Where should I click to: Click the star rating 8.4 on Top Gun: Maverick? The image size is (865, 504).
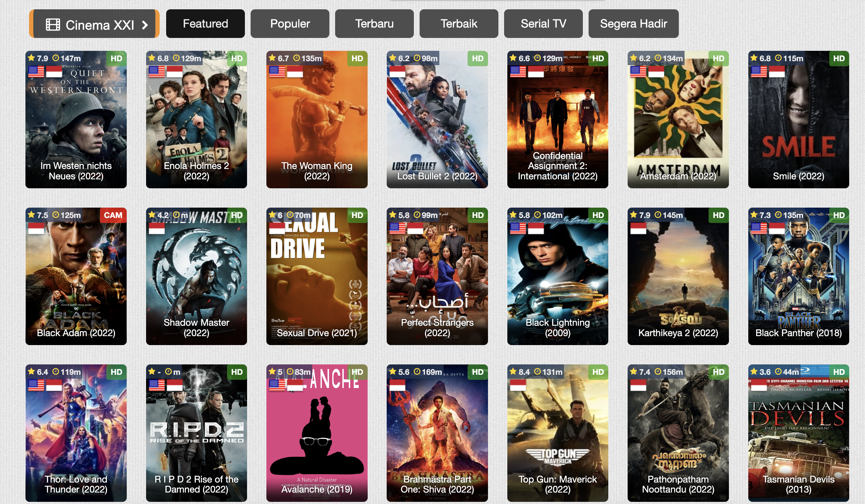click(520, 372)
